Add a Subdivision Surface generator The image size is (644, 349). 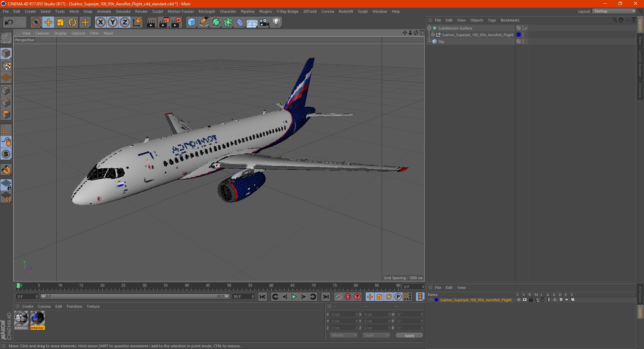coord(216,22)
